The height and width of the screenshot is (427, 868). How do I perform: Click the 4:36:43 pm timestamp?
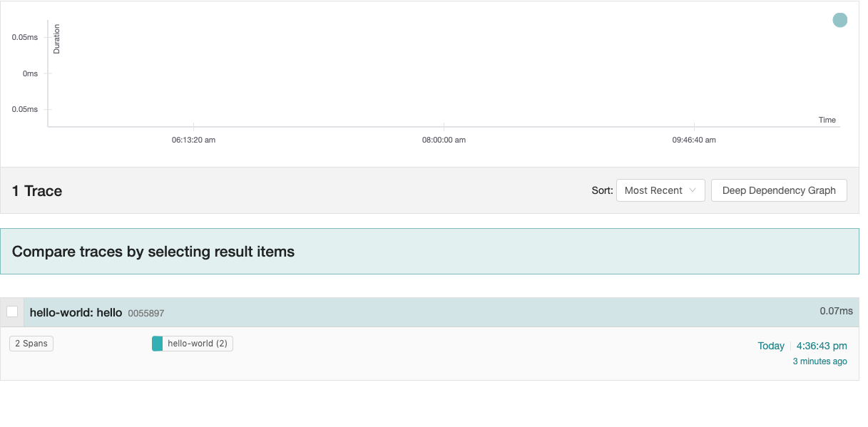pos(822,346)
